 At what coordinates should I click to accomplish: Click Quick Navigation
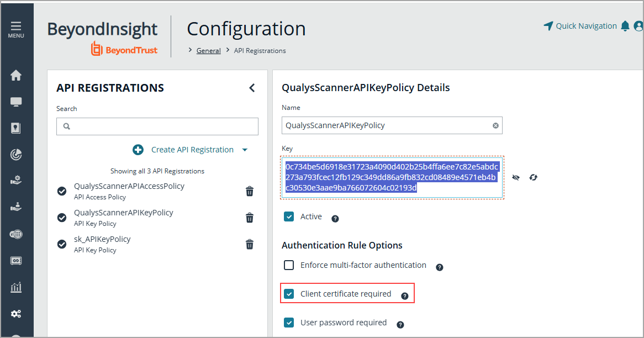pyautogui.click(x=586, y=25)
